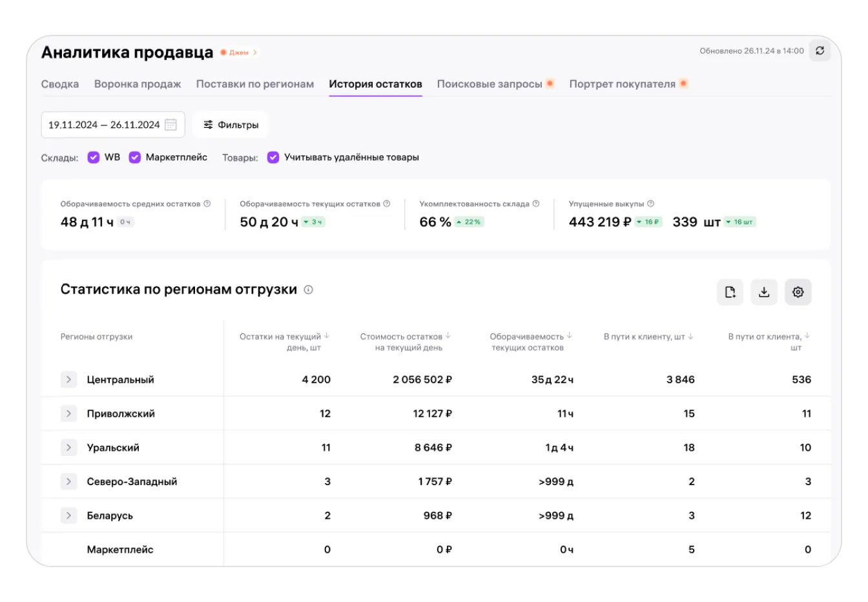
Task: Toggle Учитывать удалённые товары checkbox
Action: (273, 158)
